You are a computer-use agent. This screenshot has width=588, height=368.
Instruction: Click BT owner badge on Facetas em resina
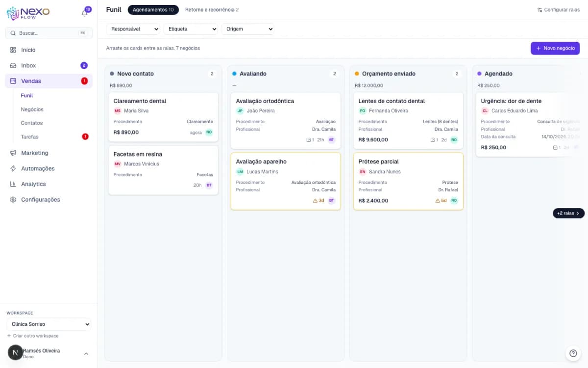click(209, 185)
